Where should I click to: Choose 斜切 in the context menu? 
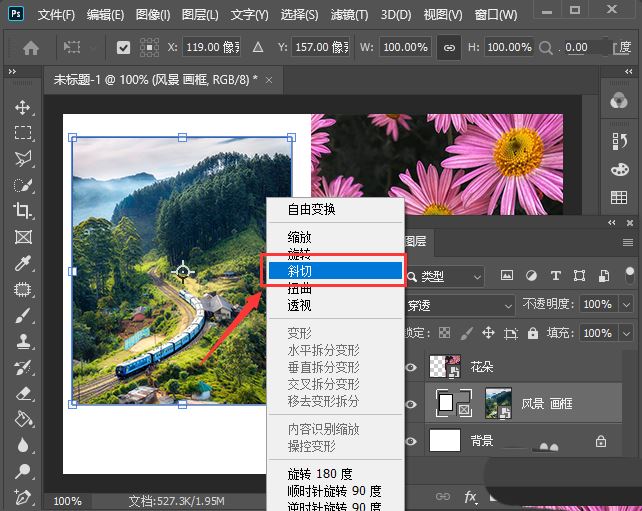coord(335,271)
